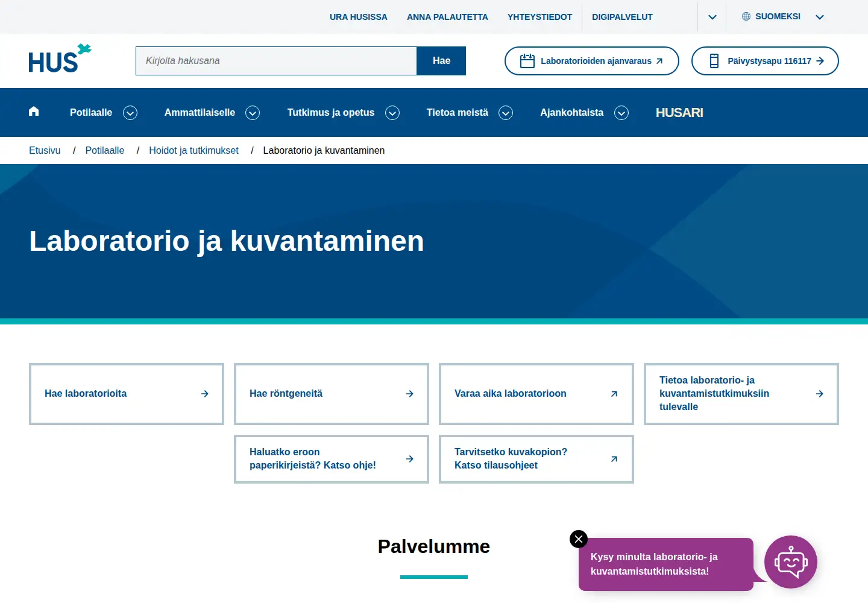Go to Hoidot ja tutkimukset breadcrumb
This screenshot has height=603, width=868.
[x=193, y=150]
